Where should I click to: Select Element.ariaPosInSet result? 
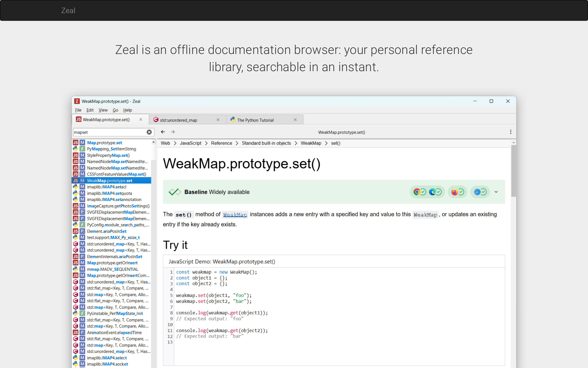111,231
